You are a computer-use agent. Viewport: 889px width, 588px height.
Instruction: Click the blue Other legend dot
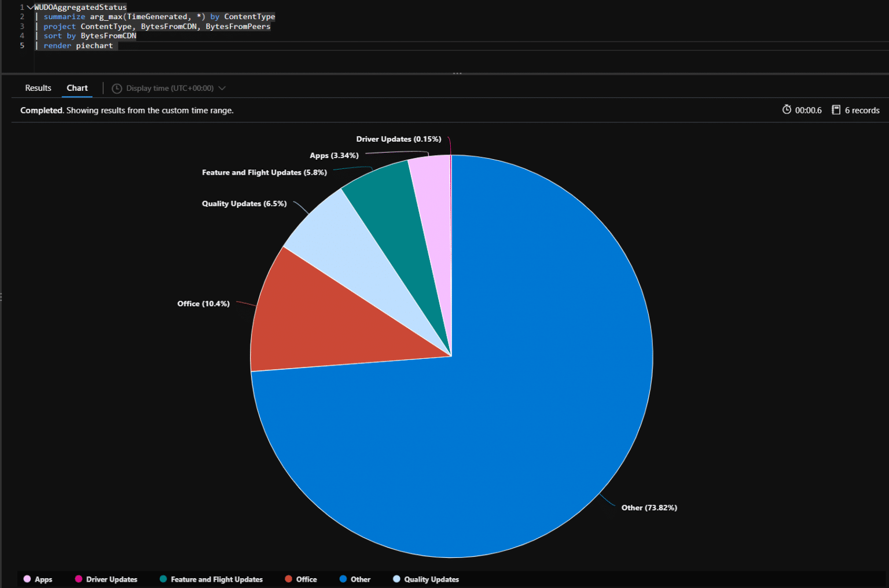point(344,579)
